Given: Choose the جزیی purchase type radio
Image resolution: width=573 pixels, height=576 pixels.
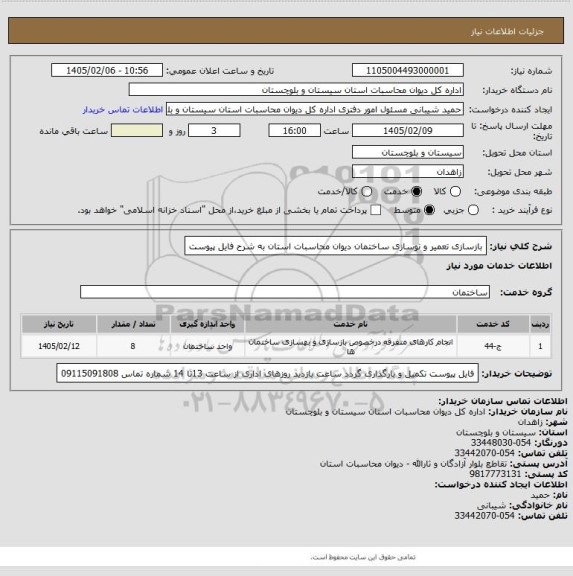Looking at the screenshot, I should pos(473,210).
